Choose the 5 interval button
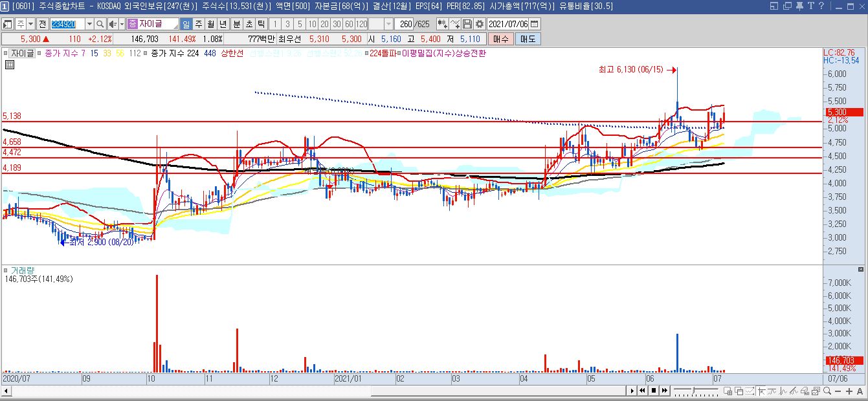This screenshot has height=401, width=868. (300, 24)
